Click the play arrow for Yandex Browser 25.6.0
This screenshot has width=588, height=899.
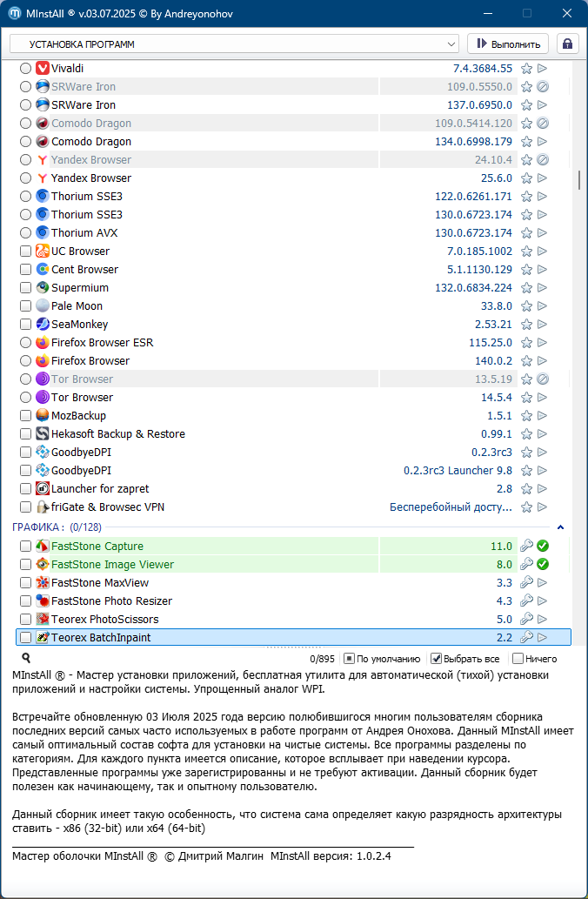point(542,178)
